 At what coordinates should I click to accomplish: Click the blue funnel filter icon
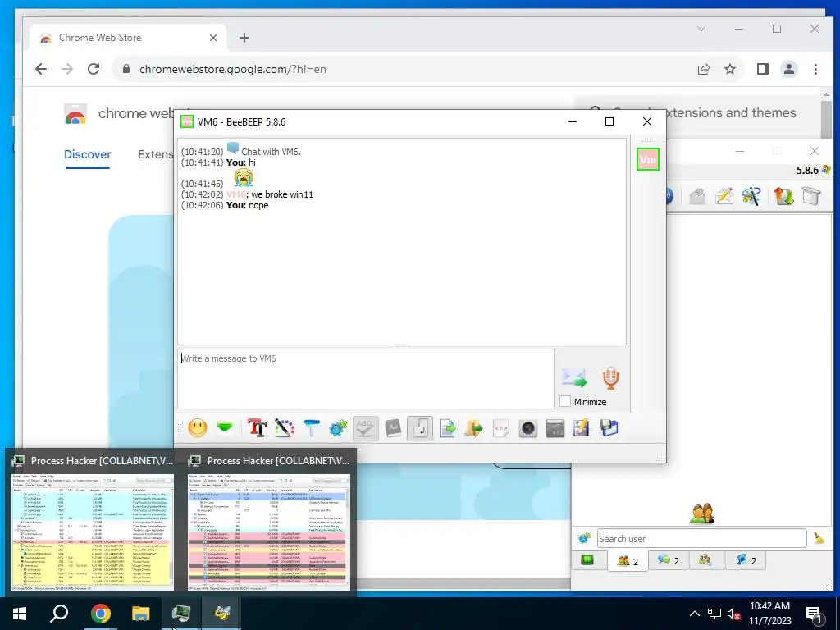[x=311, y=428]
